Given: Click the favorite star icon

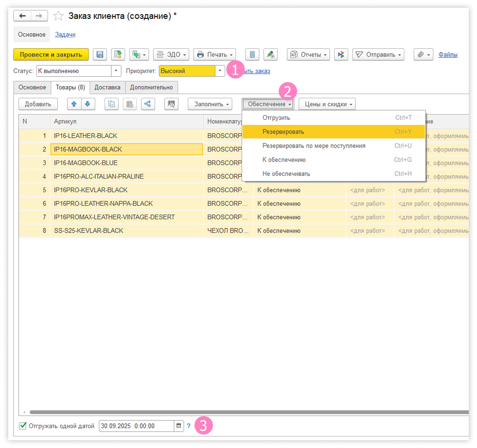Looking at the screenshot, I should 59,16.
